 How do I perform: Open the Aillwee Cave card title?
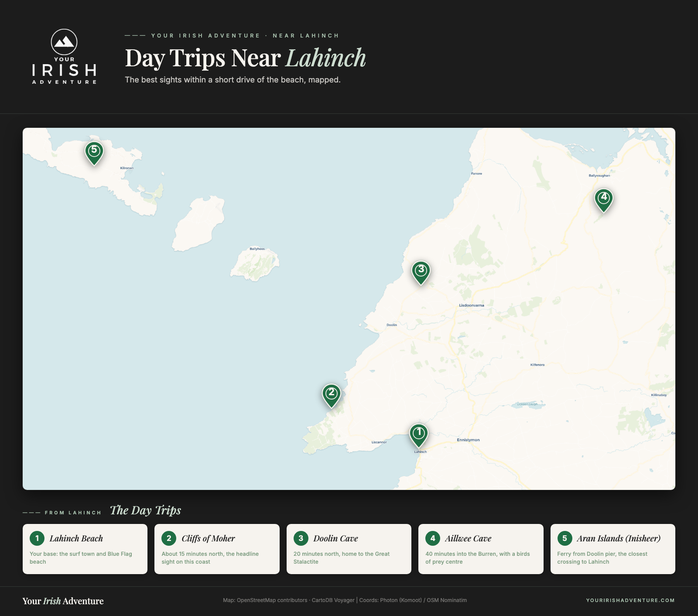point(468,538)
